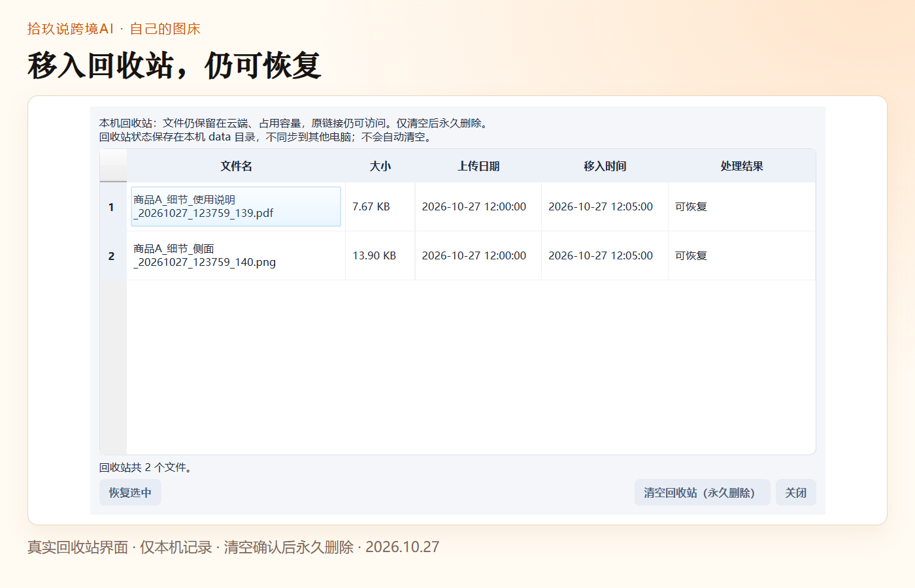The width and height of the screenshot is (915, 588).
Task: Click the 移入时间 column header
Action: [x=605, y=166]
